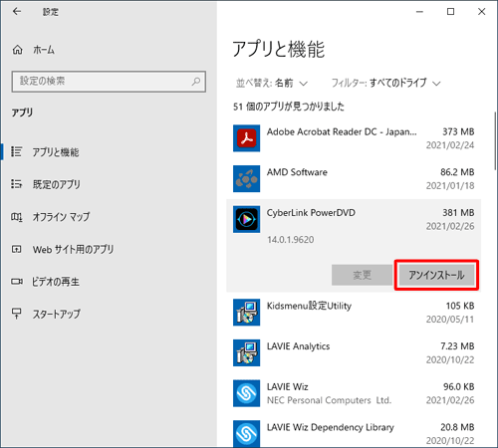
Task: Switch to アプリと機能 page label
Action: click(x=56, y=152)
